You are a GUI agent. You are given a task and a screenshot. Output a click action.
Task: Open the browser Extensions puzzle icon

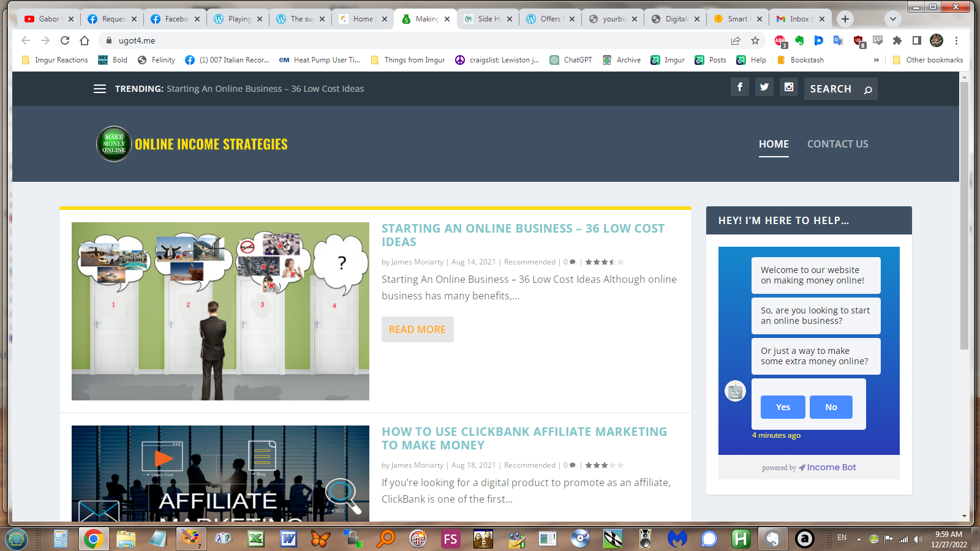pyautogui.click(x=897, y=40)
